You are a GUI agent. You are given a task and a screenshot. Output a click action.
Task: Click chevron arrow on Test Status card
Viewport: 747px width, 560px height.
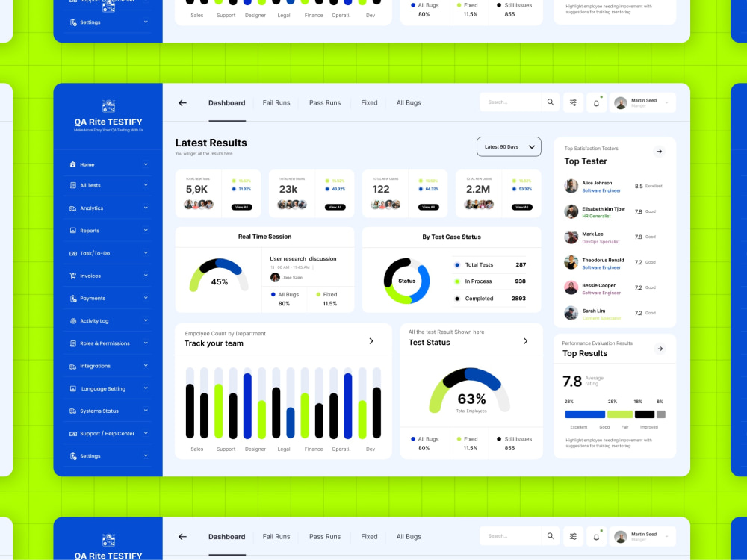click(x=525, y=341)
